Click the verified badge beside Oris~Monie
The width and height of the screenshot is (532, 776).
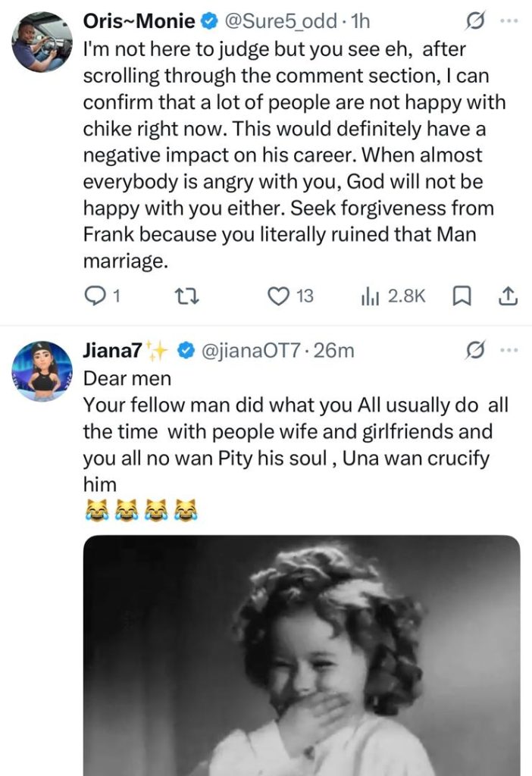click(209, 20)
